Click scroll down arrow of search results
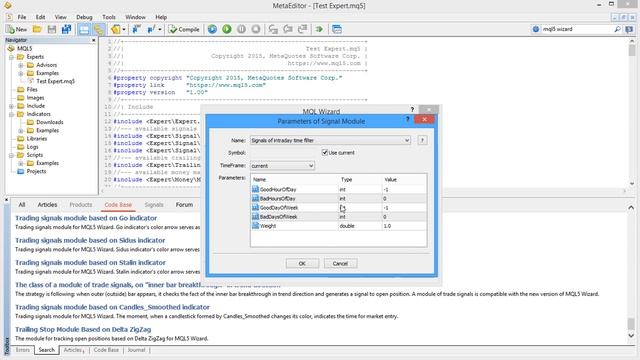Screen dimensions: 640x360 [x=631, y=335]
